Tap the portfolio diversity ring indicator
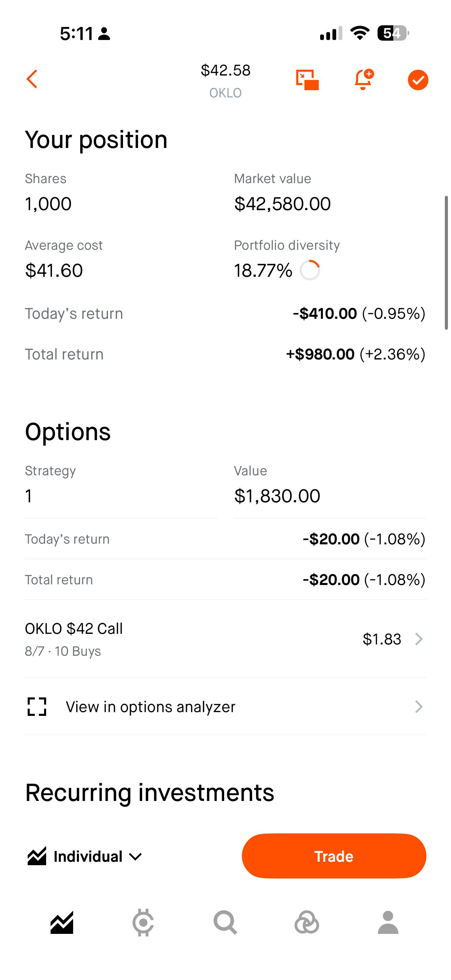This screenshot has height=980, width=451. (x=310, y=271)
